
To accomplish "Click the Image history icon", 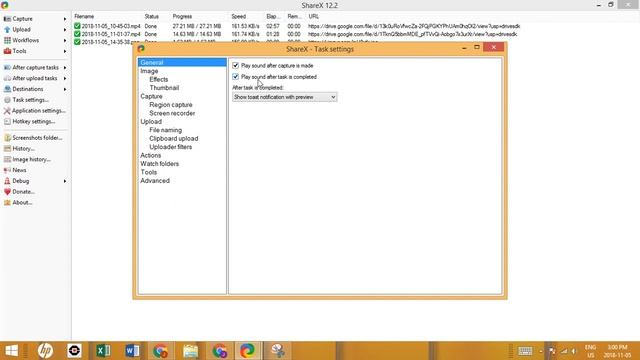I will click(7, 159).
